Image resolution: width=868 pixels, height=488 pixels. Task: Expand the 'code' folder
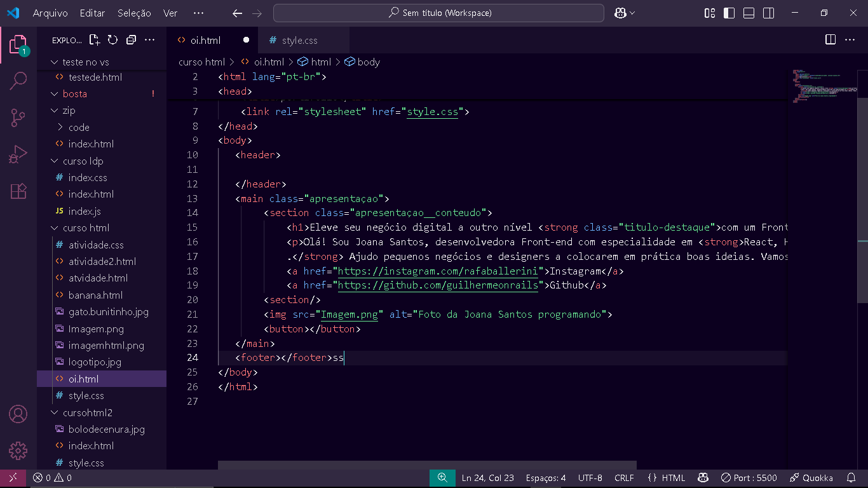click(x=102, y=127)
